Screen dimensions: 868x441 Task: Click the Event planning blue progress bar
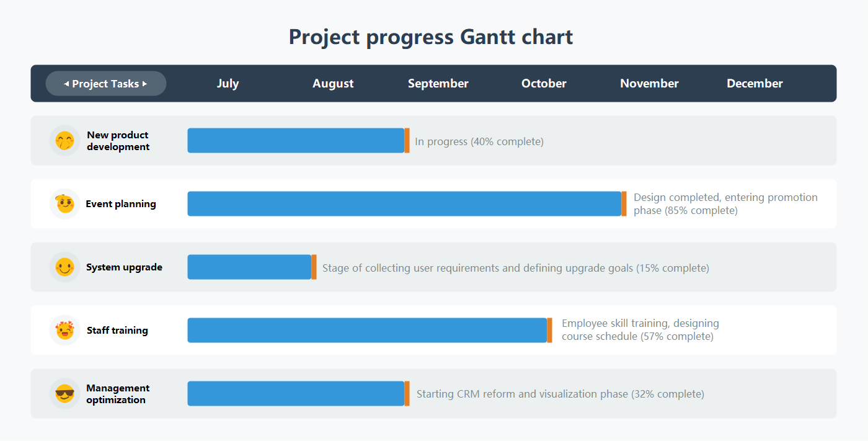404,204
